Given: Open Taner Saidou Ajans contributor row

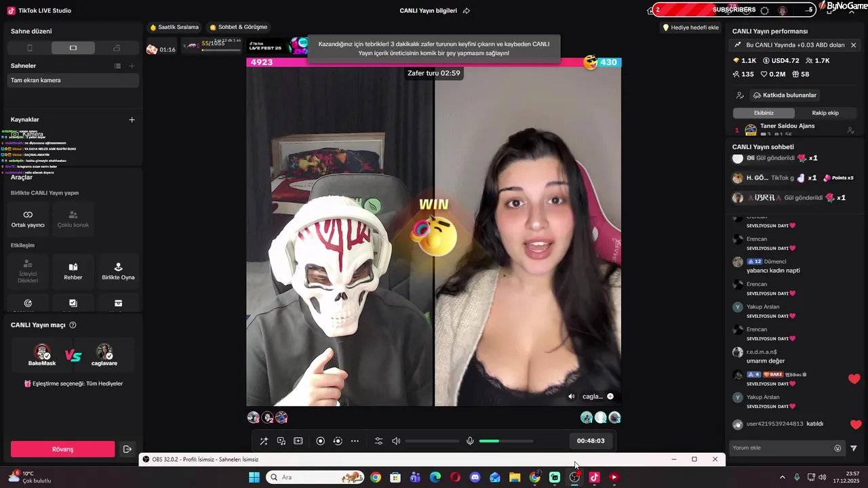Looking at the screenshot, I should click(x=795, y=129).
